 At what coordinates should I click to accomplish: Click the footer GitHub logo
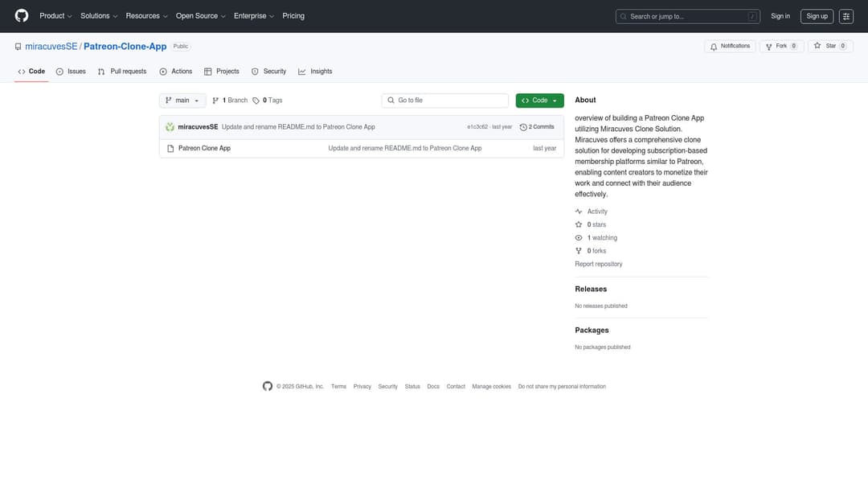[x=268, y=386]
